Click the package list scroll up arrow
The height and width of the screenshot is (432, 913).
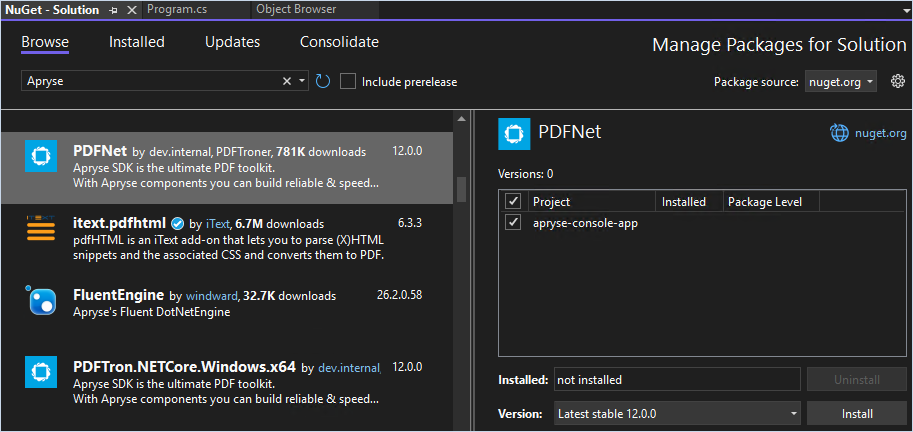[461, 119]
